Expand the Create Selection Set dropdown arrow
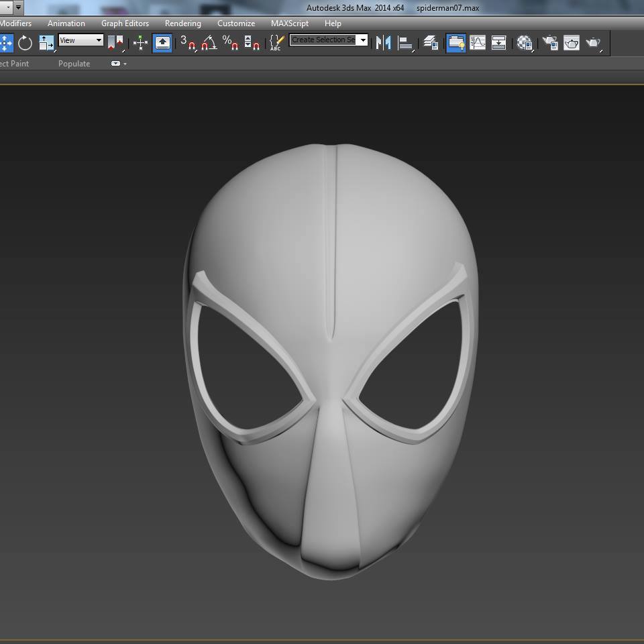Viewport: 644px width, 644px height. [363, 40]
